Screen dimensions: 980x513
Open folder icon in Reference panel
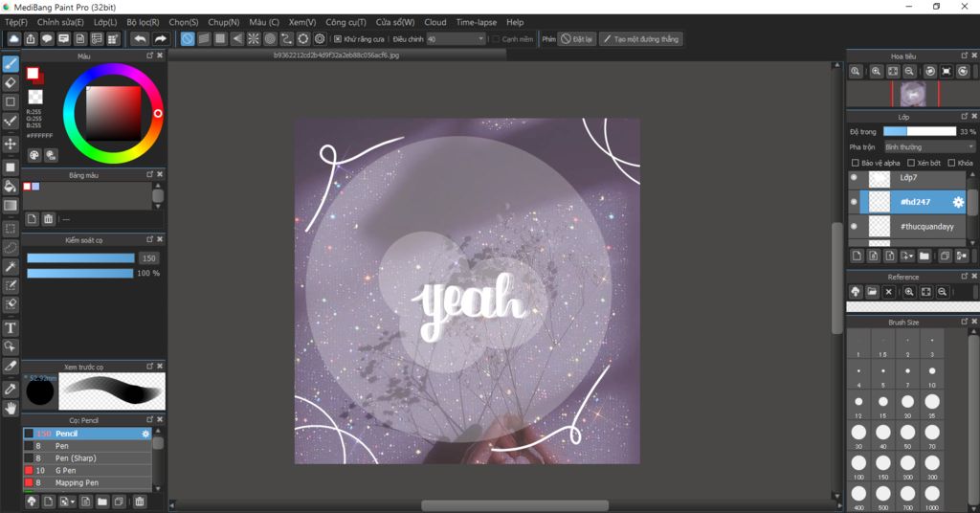coord(872,292)
